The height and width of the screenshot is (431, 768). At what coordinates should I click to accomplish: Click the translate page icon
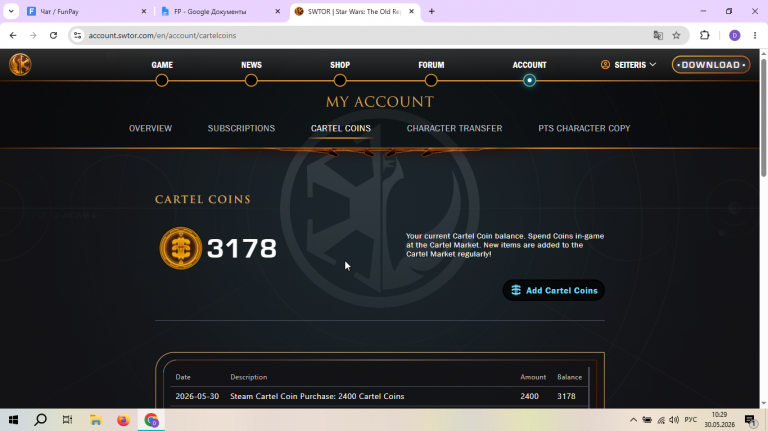click(658, 35)
